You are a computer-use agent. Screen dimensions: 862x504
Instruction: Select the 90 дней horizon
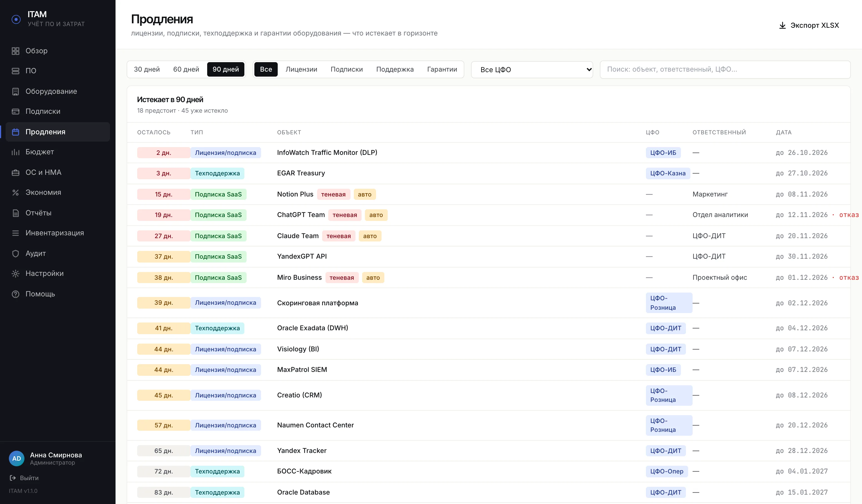226,69
